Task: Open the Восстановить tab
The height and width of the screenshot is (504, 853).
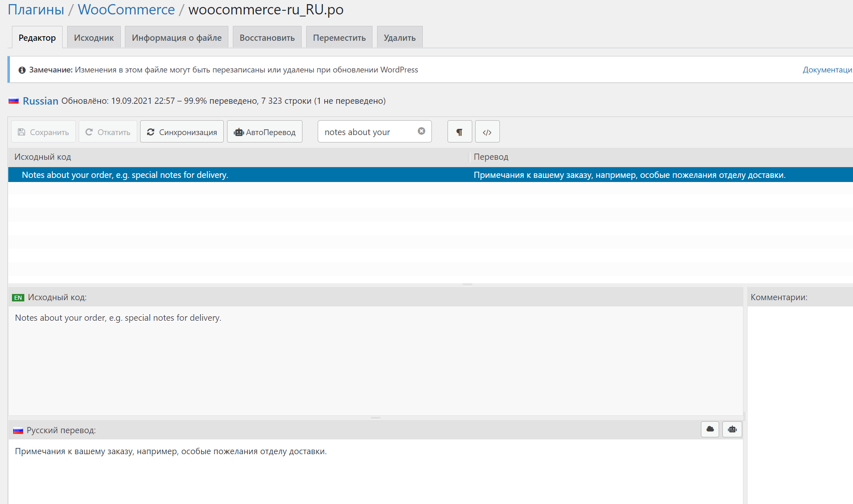Action: coord(267,37)
